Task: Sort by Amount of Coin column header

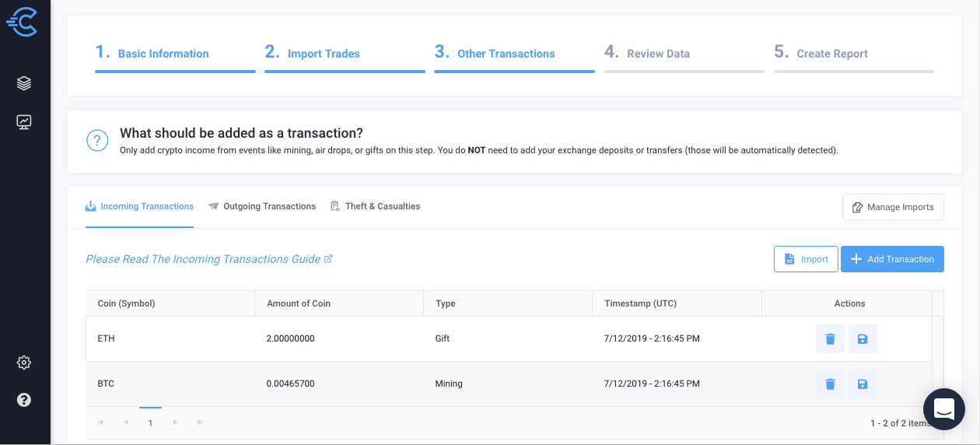Action: click(x=339, y=304)
